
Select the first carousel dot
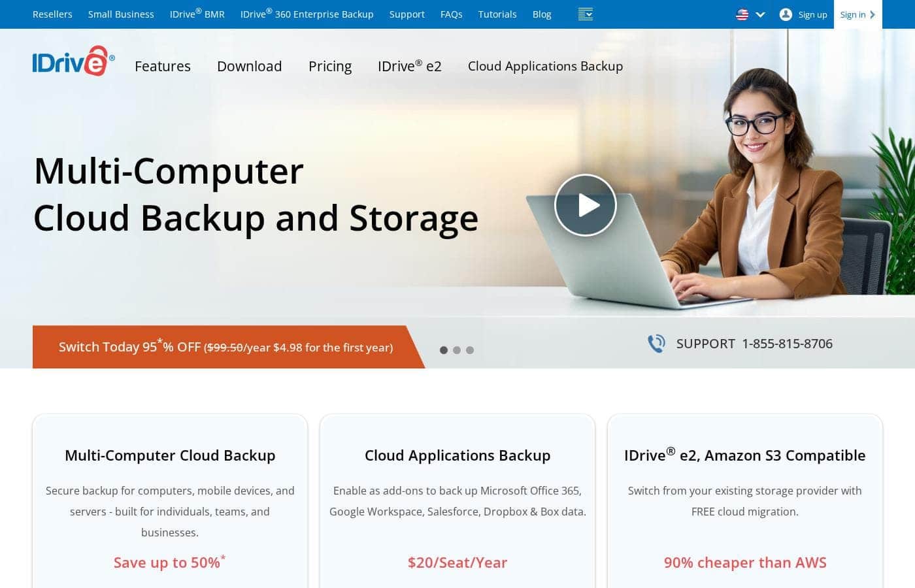444,350
